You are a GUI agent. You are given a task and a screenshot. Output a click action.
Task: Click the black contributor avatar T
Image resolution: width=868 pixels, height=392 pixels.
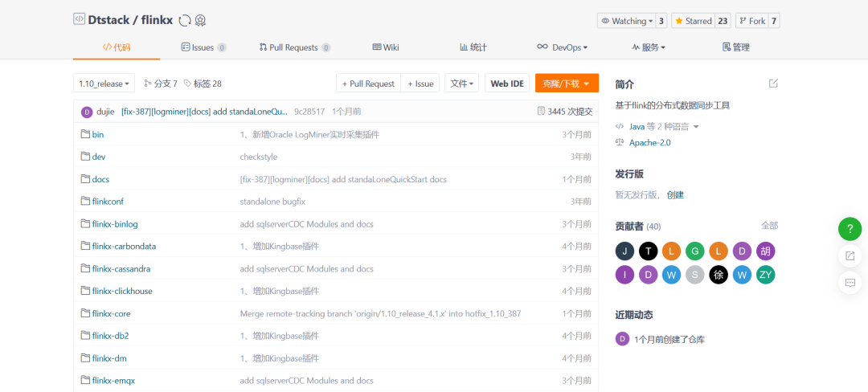coord(649,251)
